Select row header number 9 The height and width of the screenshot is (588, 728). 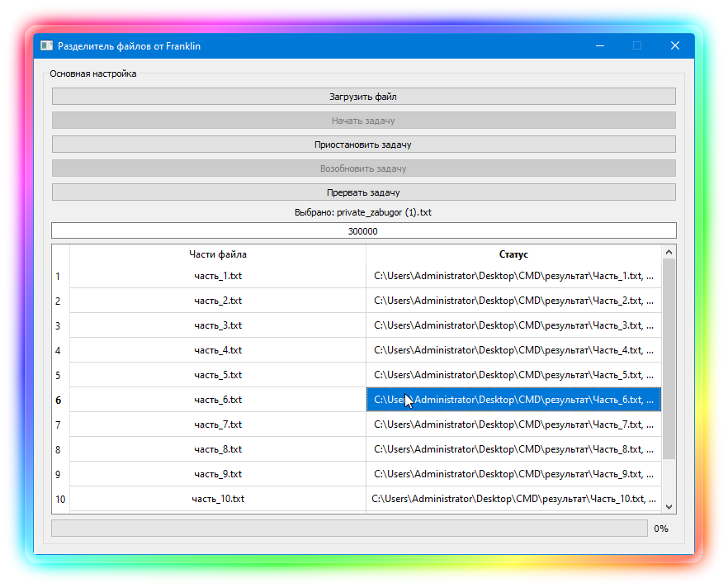pyautogui.click(x=60, y=475)
